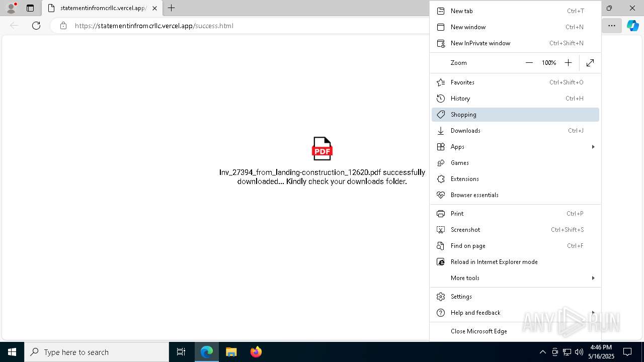This screenshot has width=644, height=362.
Task: Expand the Apps submenu
Action: click(515, 147)
